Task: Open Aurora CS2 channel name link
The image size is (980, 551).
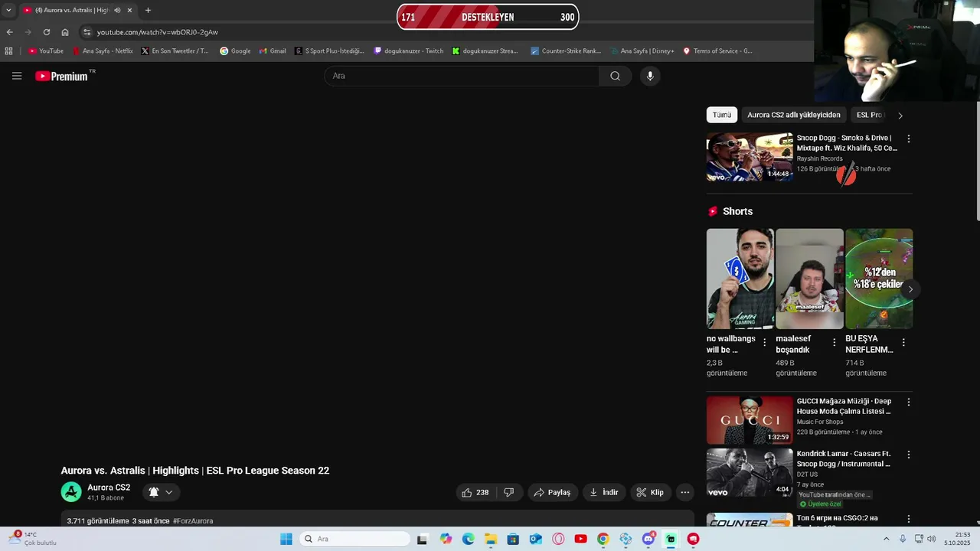Action: [x=109, y=487]
